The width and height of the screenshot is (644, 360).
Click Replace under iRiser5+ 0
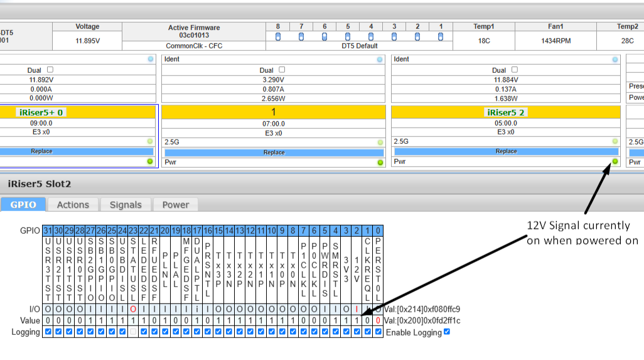click(77, 151)
